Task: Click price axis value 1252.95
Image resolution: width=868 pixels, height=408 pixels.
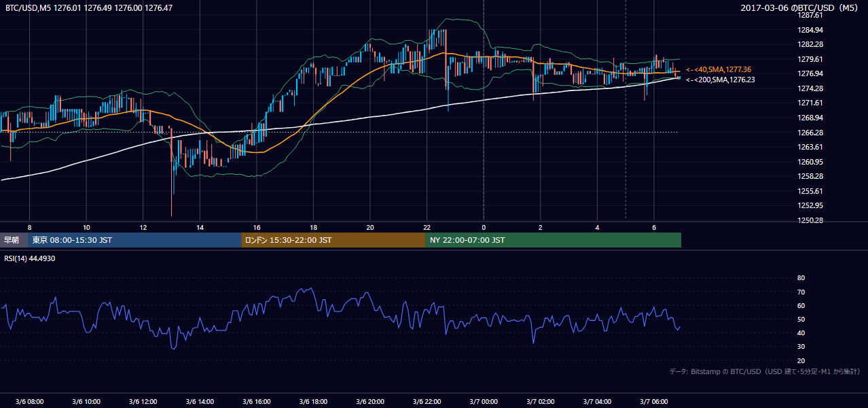Action: pyautogui.click(x=810, y=205)
